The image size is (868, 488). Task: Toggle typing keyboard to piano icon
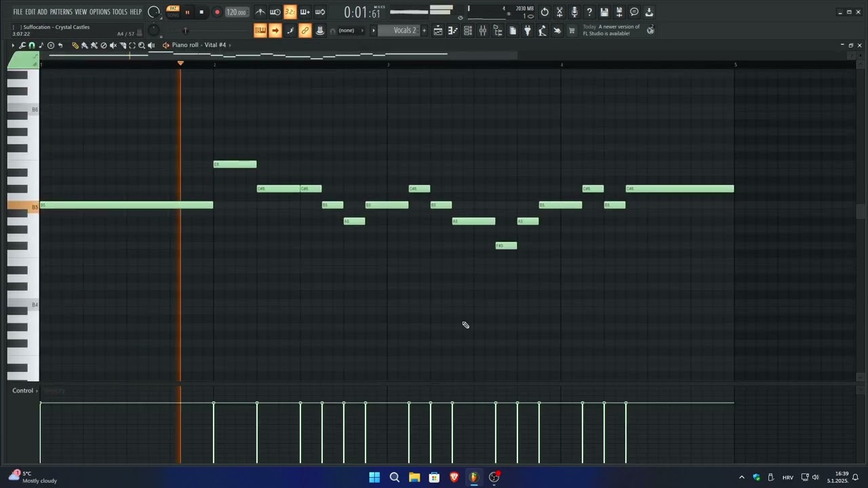pos(260,30)
